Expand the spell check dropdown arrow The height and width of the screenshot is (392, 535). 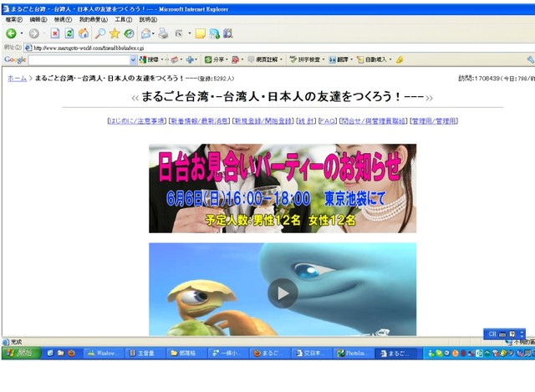click(x=324, y=59)
